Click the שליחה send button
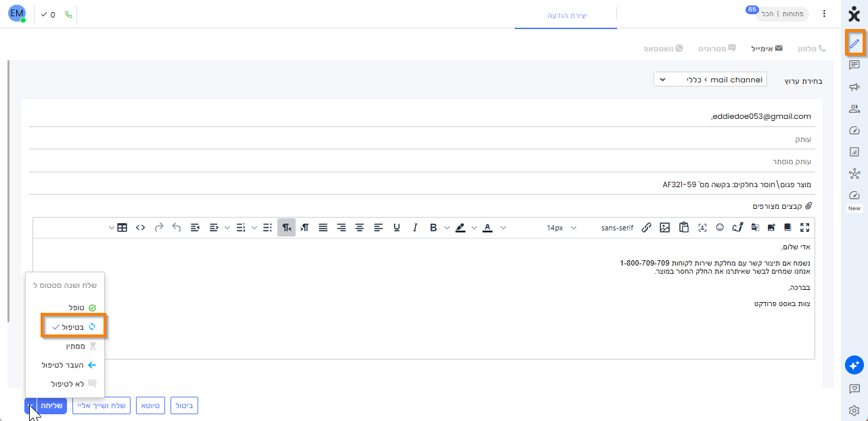The width and height of the screenshot is (868, 421). [51, 405]
